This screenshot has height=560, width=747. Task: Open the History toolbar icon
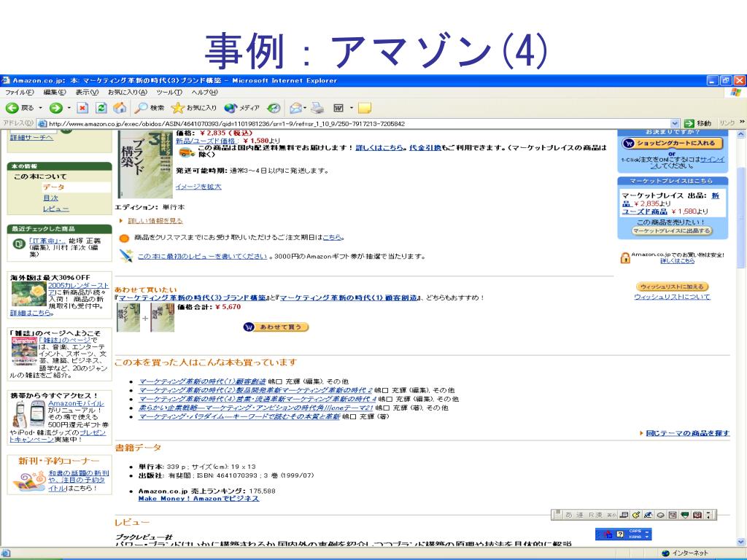[274, 108]
